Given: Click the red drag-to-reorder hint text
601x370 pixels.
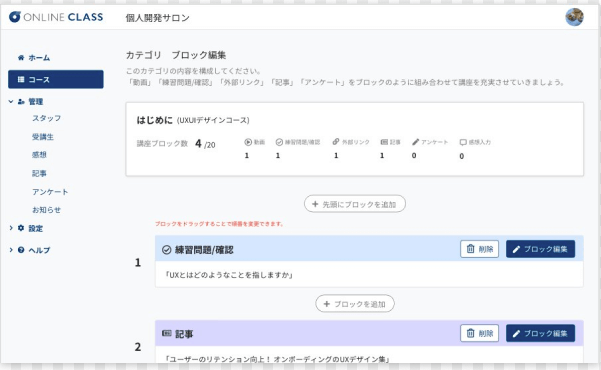Looking at the screenshot, I should [219, 224].
